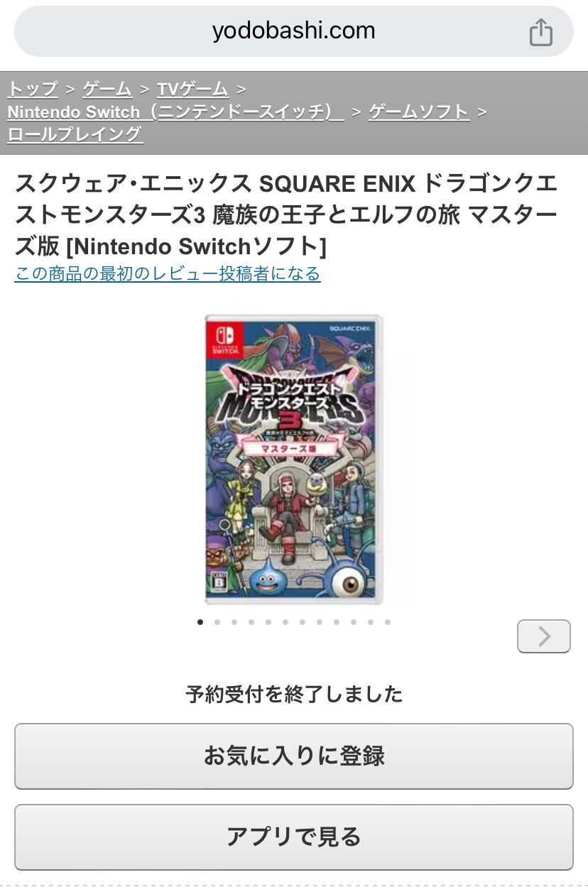
Task: Click the アプリで見る button
Action: point(294,837)
